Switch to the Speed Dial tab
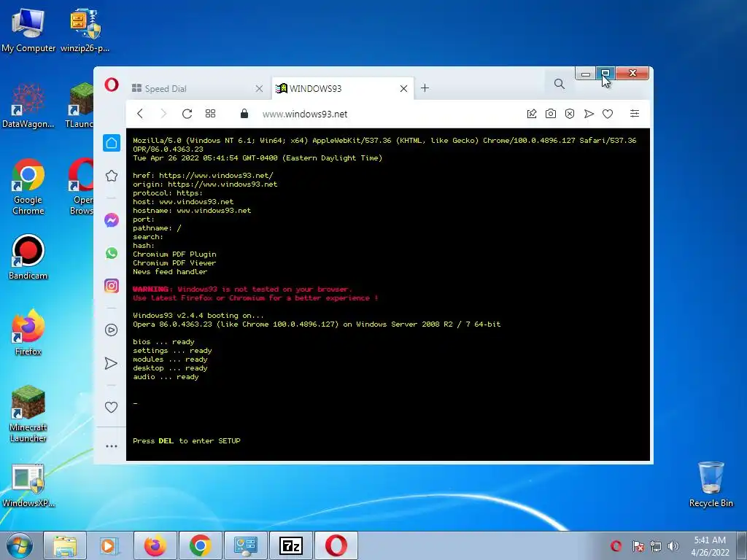The height and width of the screenshot is (560, 747). coord(196,88)
